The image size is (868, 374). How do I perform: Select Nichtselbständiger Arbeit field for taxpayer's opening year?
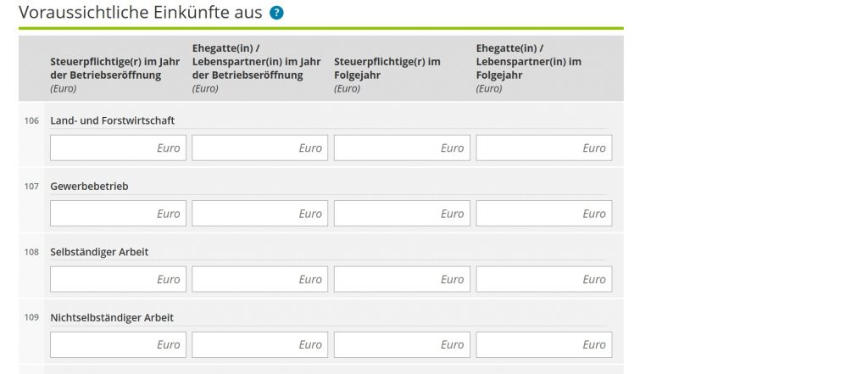tap(118, 344)
